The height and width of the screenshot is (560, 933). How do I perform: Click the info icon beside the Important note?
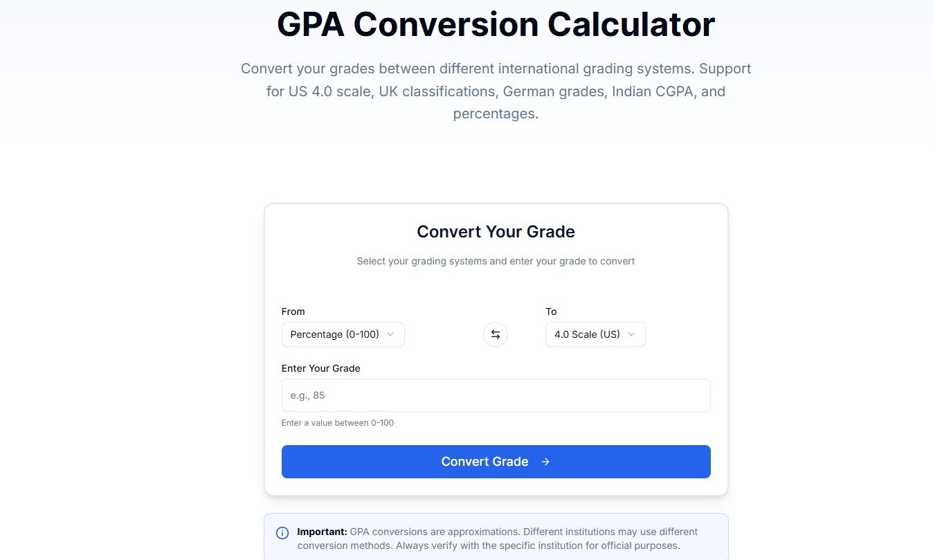(282, 532)
